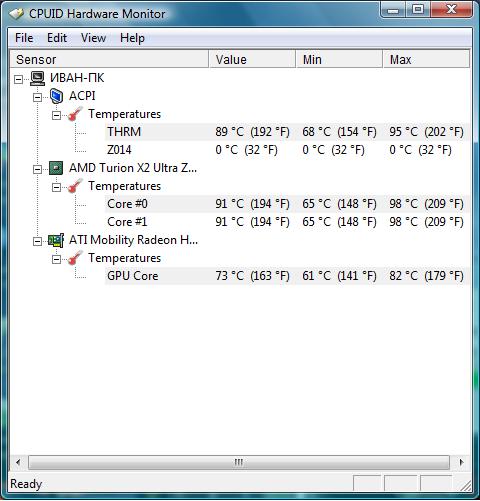This screenshot has height=501, width=480.
Task: Select the GPU Core temperature row
Action: (287, 276)
